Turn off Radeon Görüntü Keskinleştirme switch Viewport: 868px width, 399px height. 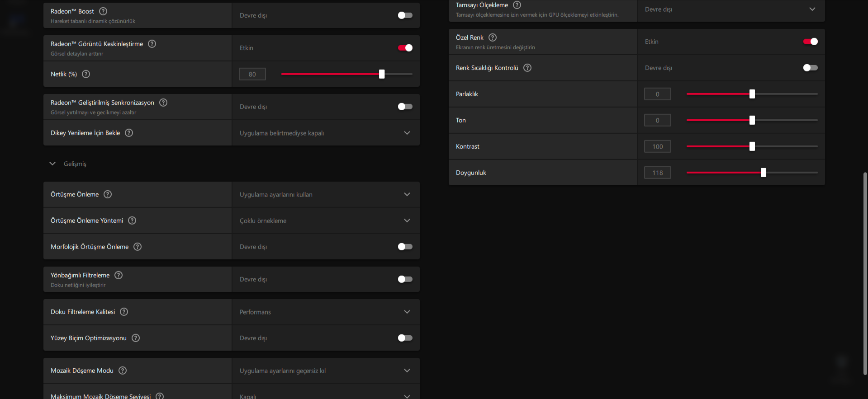click(x=405, y=48)
